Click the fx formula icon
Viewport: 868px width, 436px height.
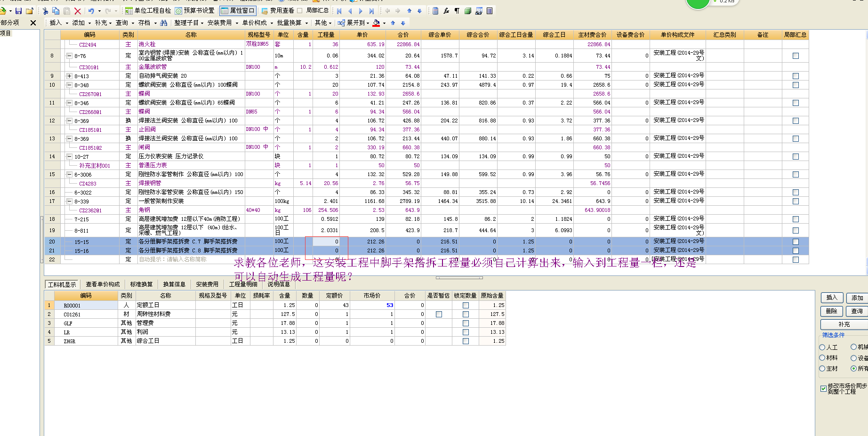click(x=446, y=11)
